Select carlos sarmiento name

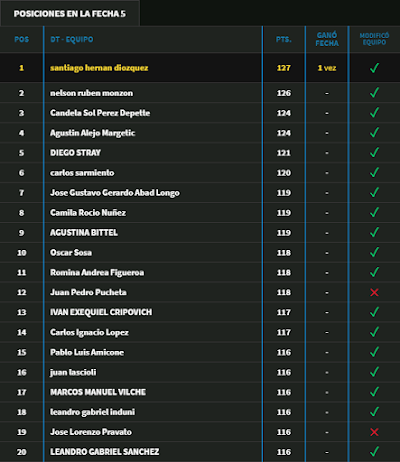tap(82, 173)
